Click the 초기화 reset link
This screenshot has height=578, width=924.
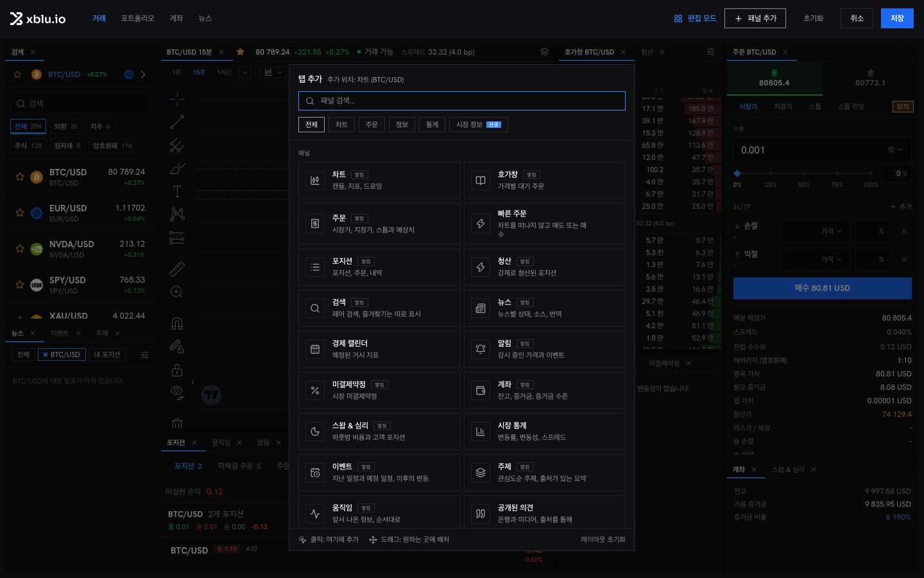813,19
